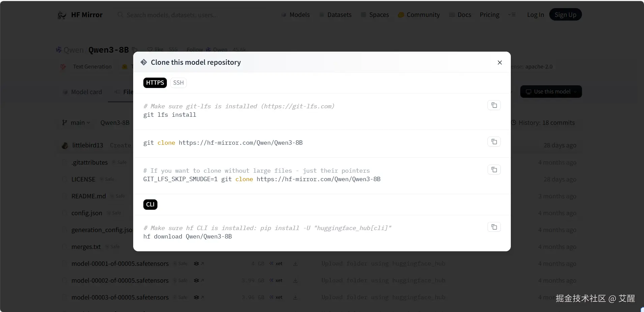Copy the Qwen3-8B model name
This screenshot has height=312, width=644.
pos(135,50)
